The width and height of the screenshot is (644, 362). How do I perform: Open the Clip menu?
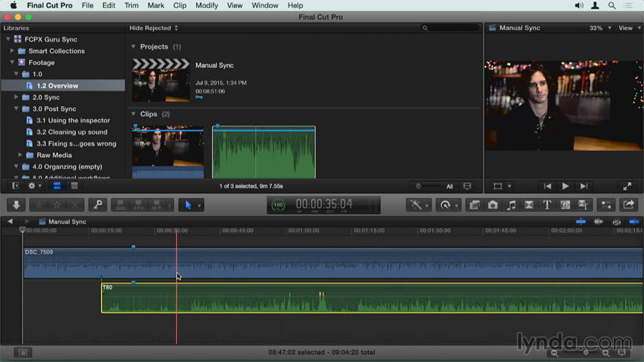point(179,5)
